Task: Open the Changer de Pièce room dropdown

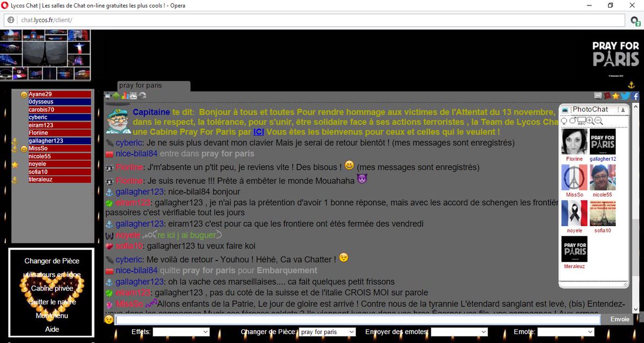Action: click(x=326, y=332)
